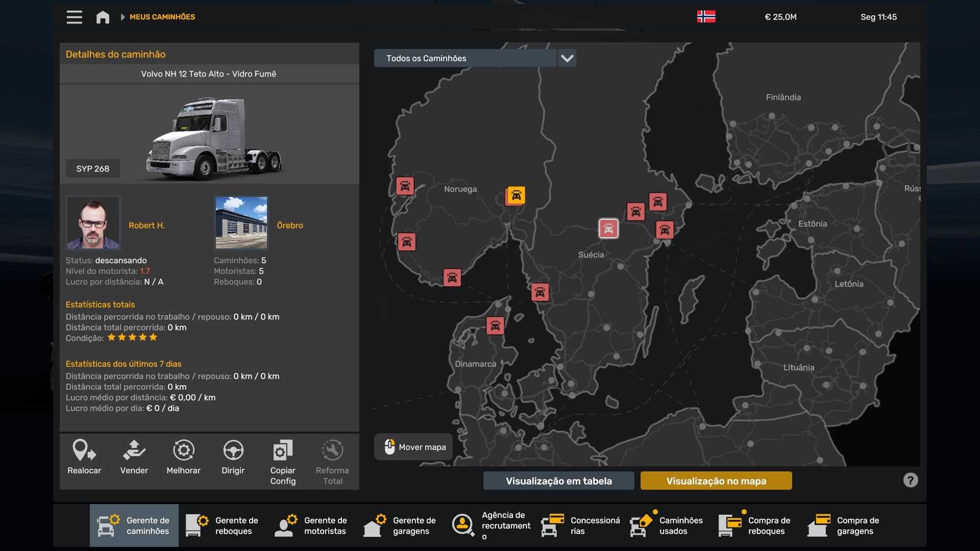The height and width of the screenshot is (551, 980).
Task: Open the fleet filter chevron arrow
Action: pyautogui.click(x=567, y=58)
